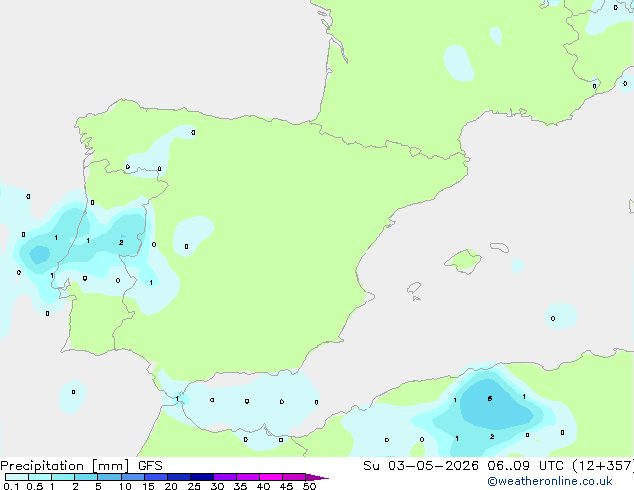This screenshot has width=634, height=490.
Task: Click the "GFS" model label
Action: 150,466
